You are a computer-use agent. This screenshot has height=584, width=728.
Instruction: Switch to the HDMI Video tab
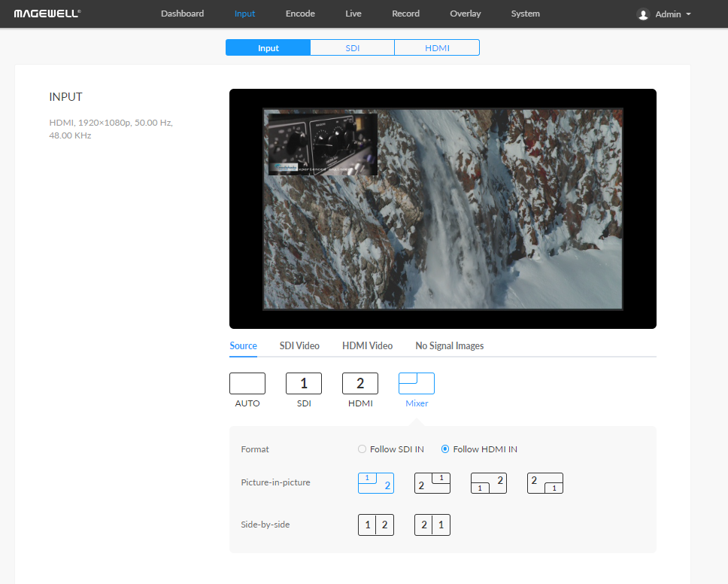click(367, 345)
